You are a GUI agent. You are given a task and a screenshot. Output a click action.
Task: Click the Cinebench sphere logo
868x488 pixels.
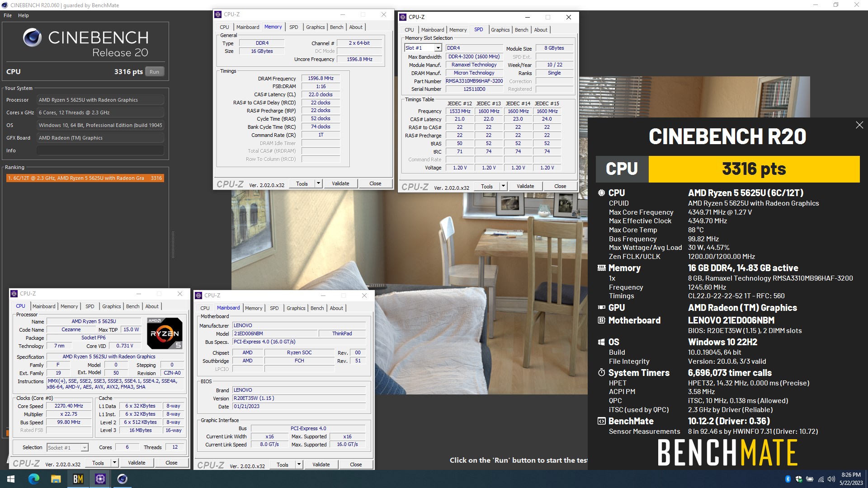pyautogui.click(x=32, y=38)
